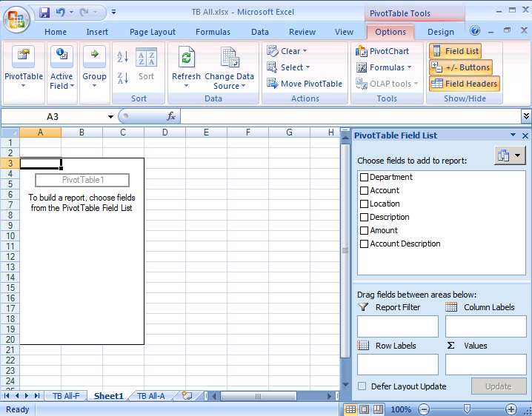Open the Office Button menu
This screenshot has height=416, width=532.
pos(16,20)
